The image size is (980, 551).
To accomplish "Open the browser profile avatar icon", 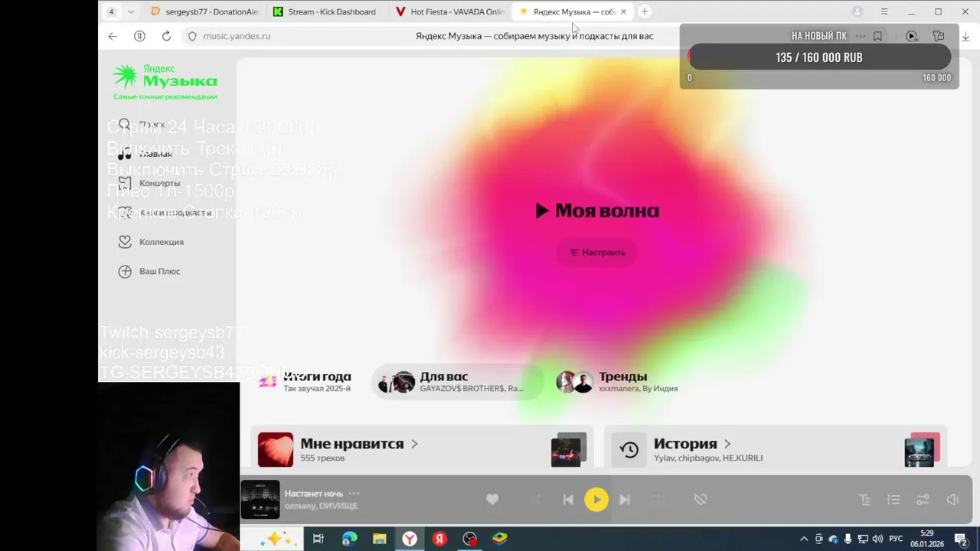I will (857, 11).
